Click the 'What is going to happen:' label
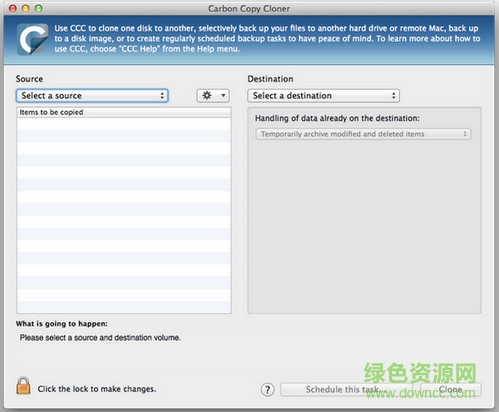499x412 pixels. [62, 324]
